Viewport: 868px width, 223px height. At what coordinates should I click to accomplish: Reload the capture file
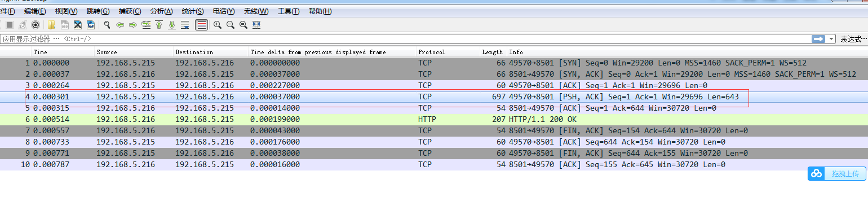(x=91, y=25)
